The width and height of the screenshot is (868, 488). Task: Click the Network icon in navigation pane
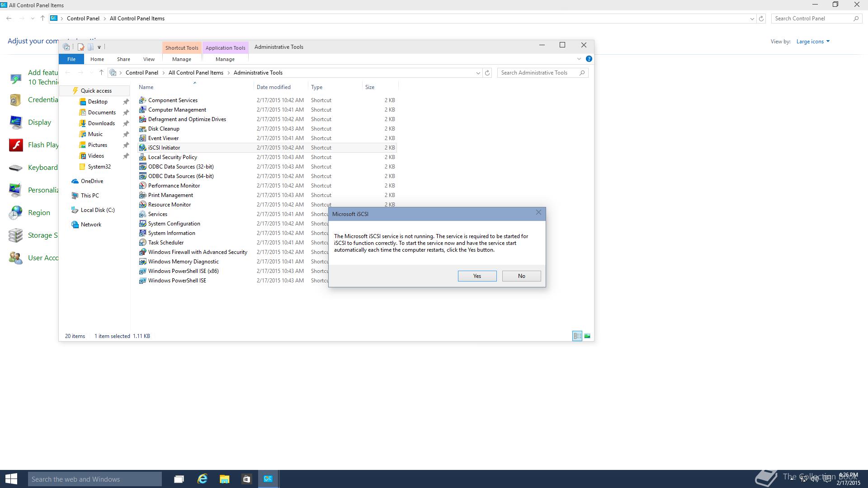tap(75, 225)
